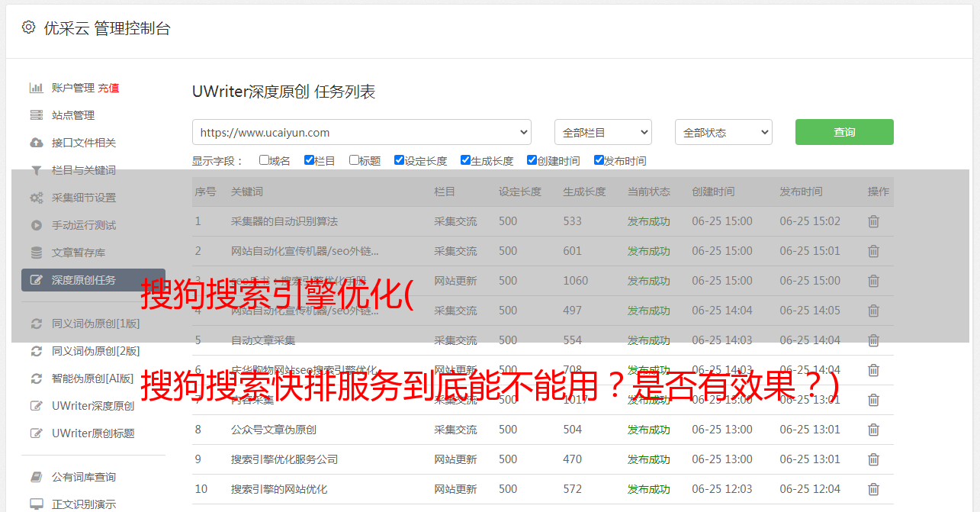Delete task row 1 采集器的自动识别算法
The height and width of the screenshot is (512, 980).
coord(873,221)
